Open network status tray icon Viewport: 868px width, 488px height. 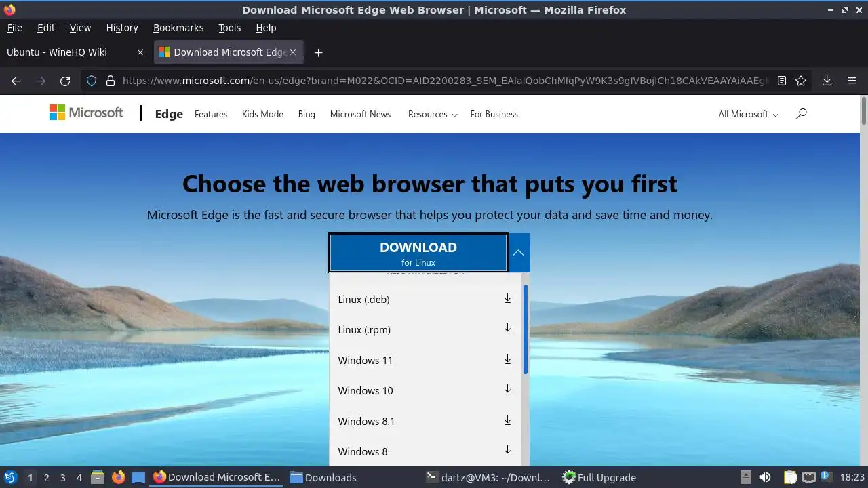coord(808,477)
